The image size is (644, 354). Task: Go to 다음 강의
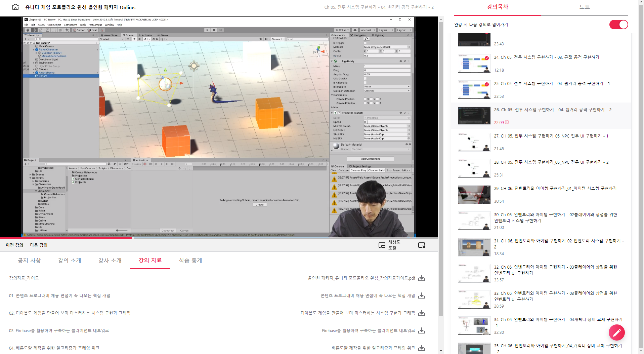[x=39, y=245]
